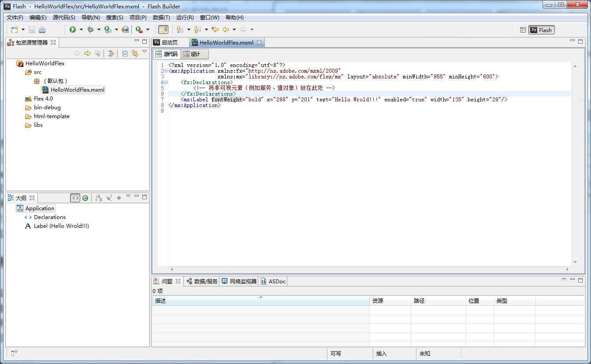Switch to 源代码 source mode
591x364 pixels.
pyautogui.click(x=167, y=54)
